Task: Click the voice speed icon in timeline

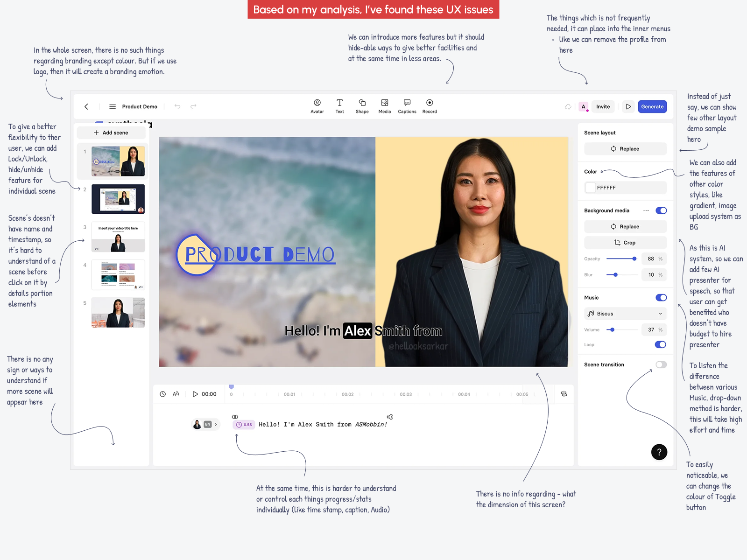Action: point(176,394)
